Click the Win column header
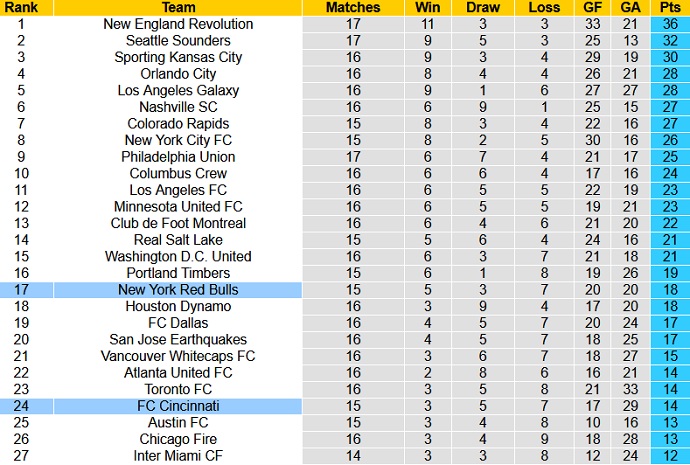Viewport: 690px width, 465px height. (x=428, y=7)
